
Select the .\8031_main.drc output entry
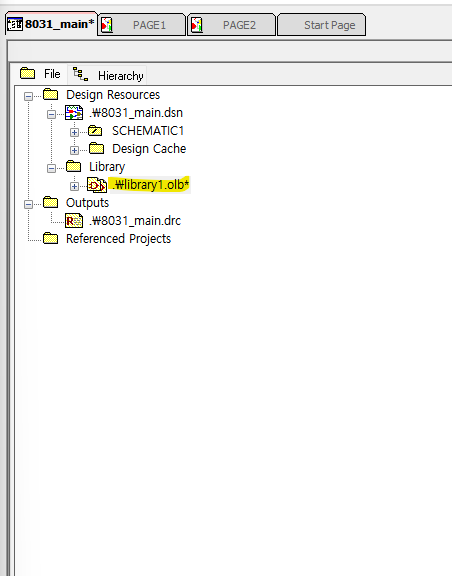tap(135, 221)
